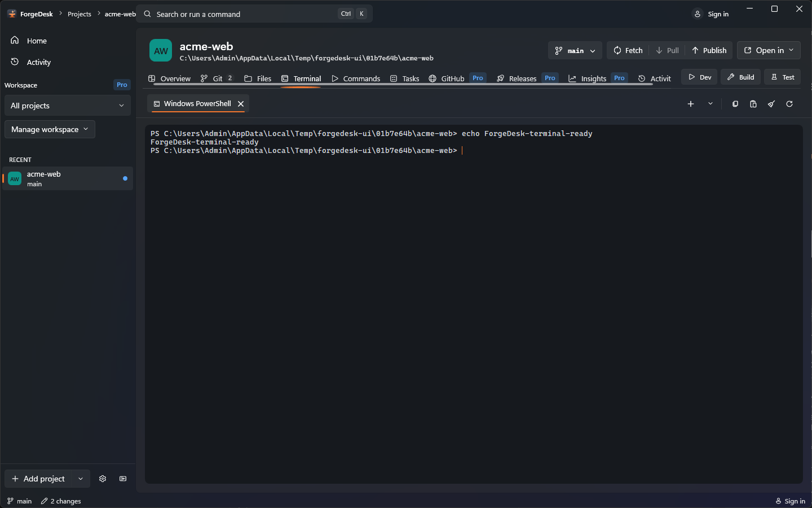Viewport: 812px width, 508px height.
Task: Run the Dev command
Action: point(699,77)
